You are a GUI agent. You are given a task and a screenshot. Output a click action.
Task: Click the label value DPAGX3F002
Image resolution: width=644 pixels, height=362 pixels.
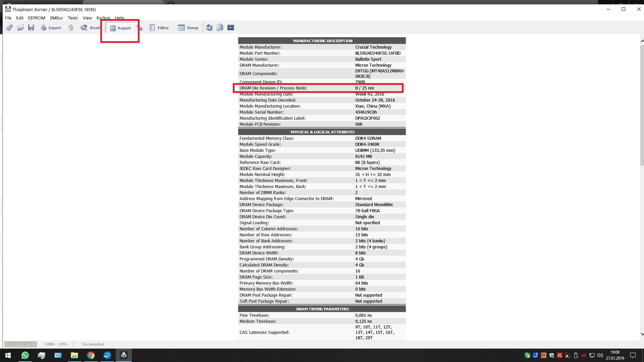point(368,118)
